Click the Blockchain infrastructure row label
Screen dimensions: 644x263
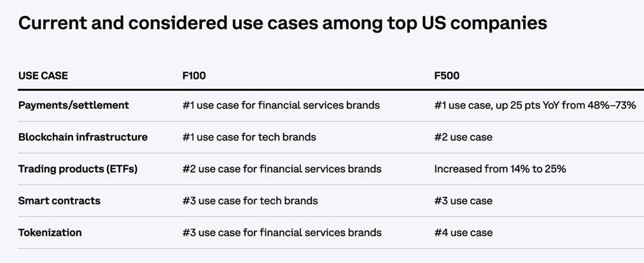83,137
